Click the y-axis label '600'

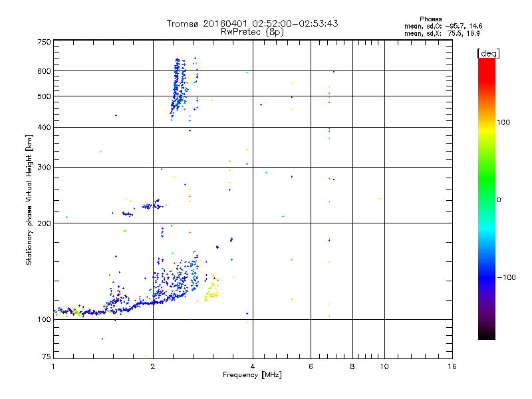pyautogui.click(x=44, y=71)
